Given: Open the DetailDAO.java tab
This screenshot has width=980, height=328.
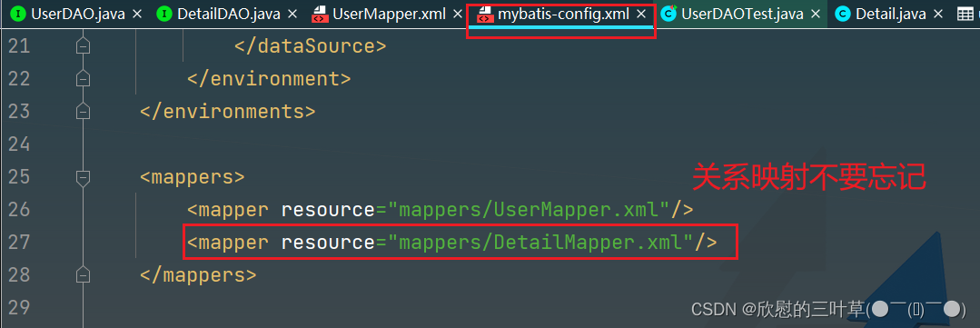Looking at the screenshot, I should pos(226,14).
